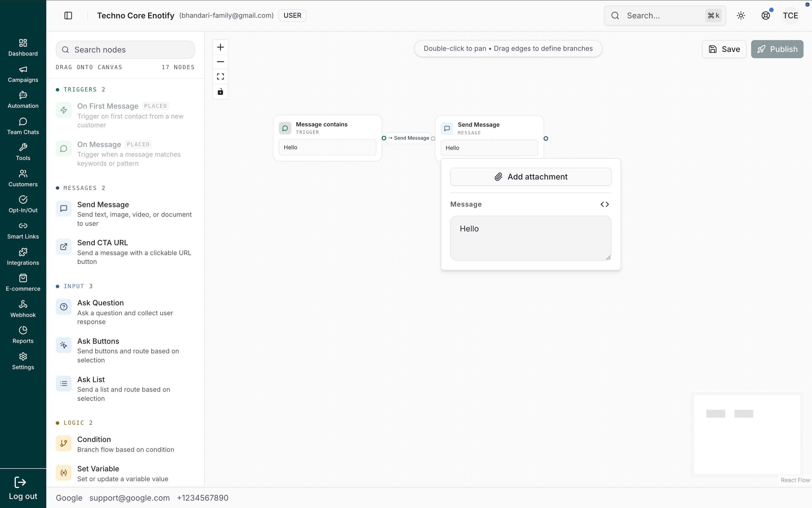Click Add attachment button
Viewport: 812px width, 508px height.
531,177
